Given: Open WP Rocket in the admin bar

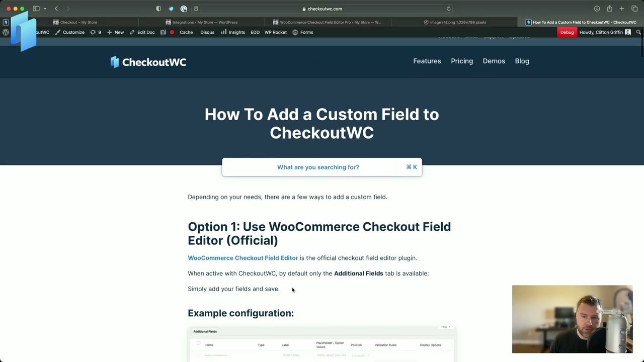Looking at the screenshot, I should coord(276,32).
